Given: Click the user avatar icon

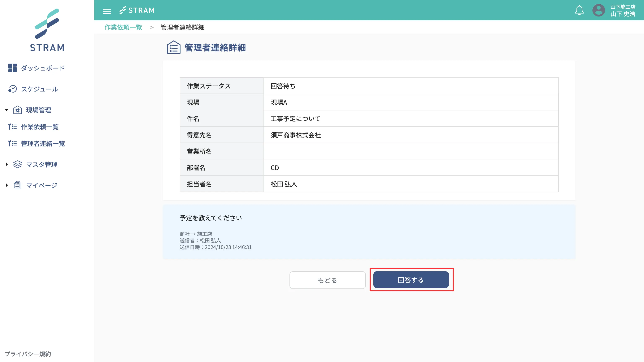Looking at the screenshot, I should [x=599, y=10].
